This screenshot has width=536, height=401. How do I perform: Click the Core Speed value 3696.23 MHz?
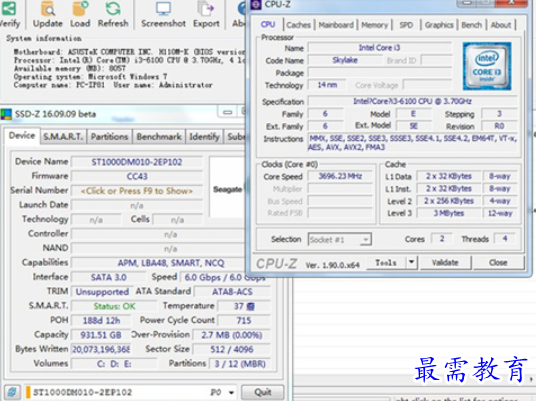(340, 176)
